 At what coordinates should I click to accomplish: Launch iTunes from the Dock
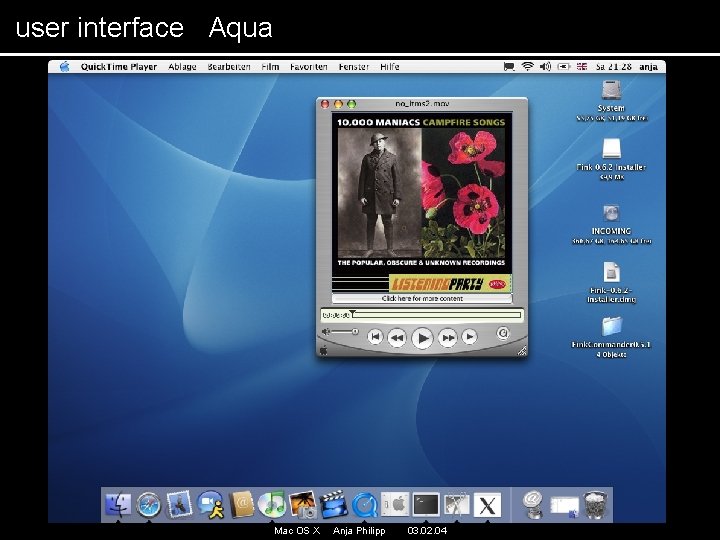coord(271,504)
